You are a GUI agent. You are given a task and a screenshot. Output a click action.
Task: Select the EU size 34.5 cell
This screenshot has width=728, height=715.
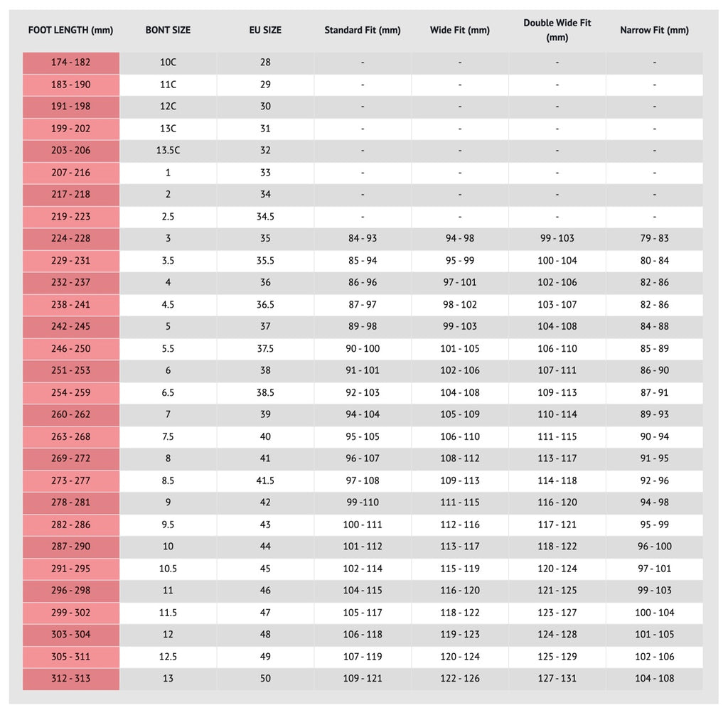point(265,217)
